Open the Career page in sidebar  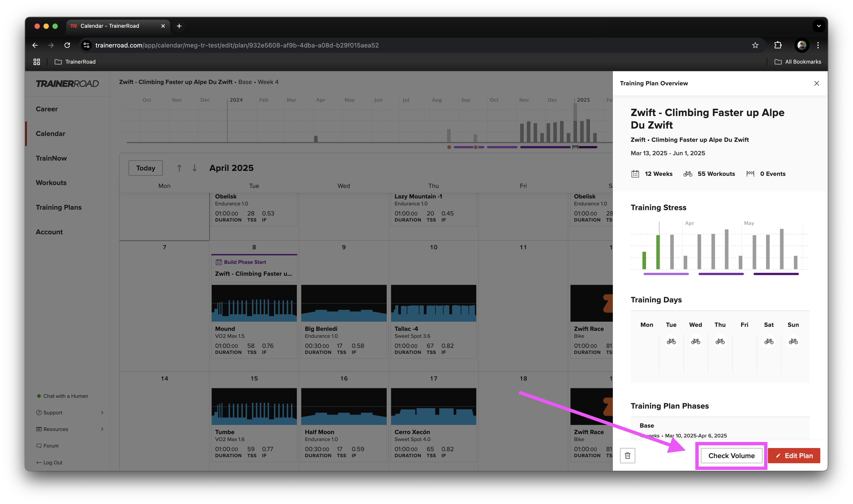tap(47, 109)
